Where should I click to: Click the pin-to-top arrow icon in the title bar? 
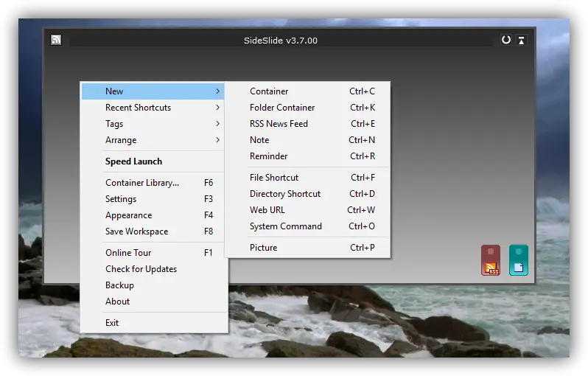point(521,40)
